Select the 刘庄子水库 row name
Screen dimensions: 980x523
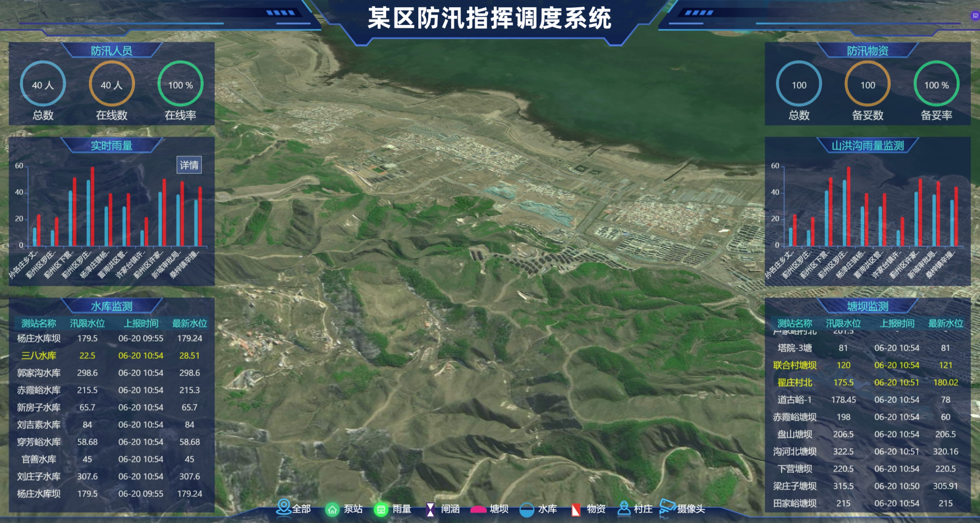[x=39, y=476]
